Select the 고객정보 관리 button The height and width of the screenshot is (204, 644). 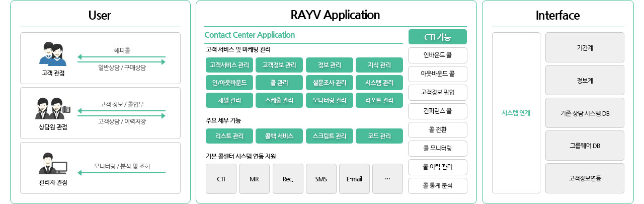pos(279,65)
